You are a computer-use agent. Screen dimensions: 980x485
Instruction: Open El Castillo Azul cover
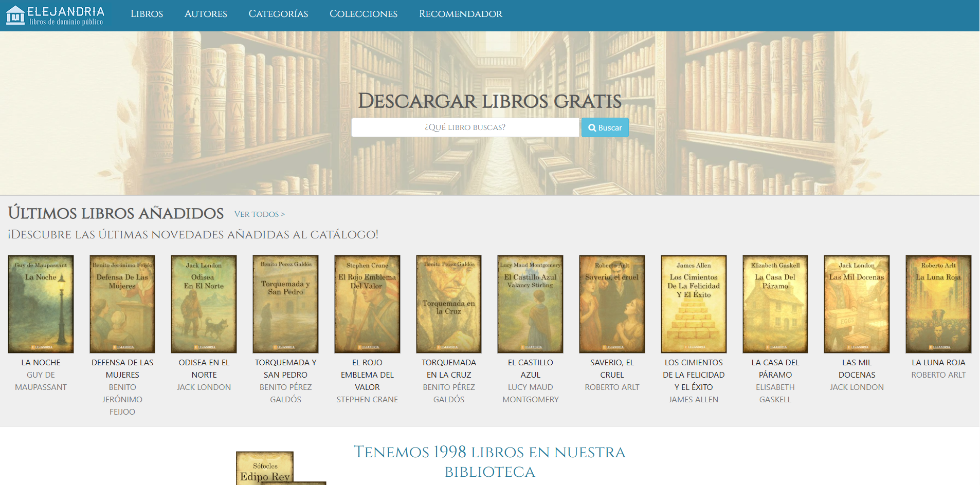pos(531,304)
